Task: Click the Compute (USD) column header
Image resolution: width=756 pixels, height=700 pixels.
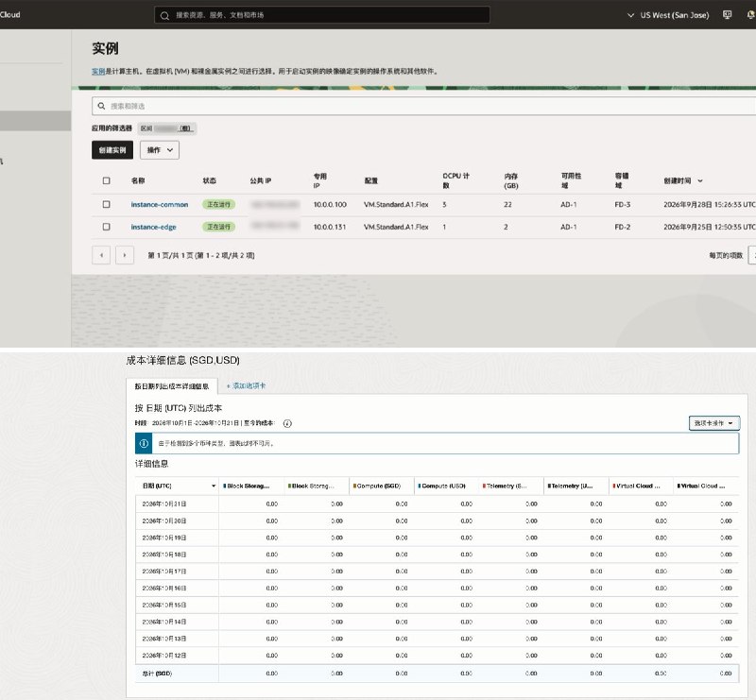Action: [446, 486]
